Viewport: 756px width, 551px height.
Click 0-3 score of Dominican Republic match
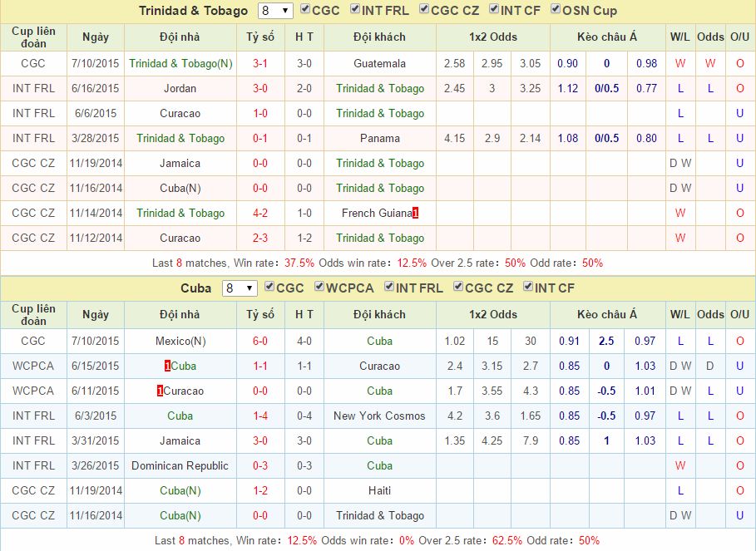pos(260,465)
